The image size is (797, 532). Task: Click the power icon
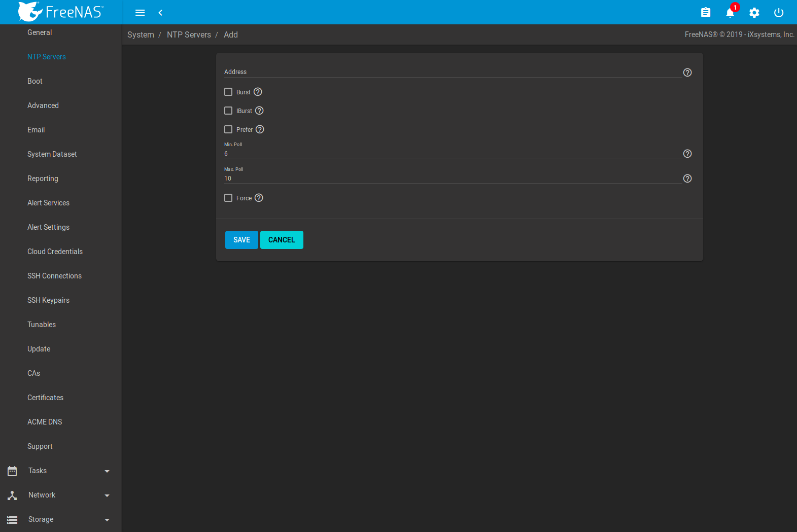779,13
